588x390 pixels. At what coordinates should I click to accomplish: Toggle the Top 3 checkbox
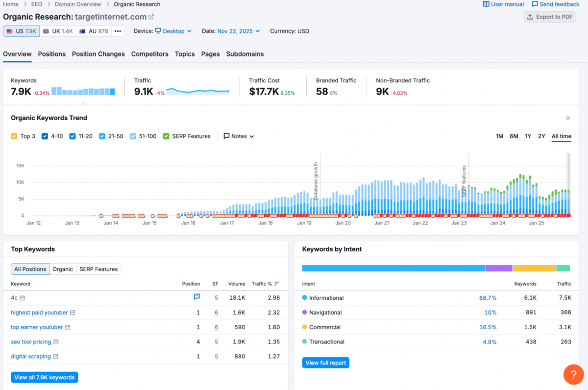coord(14,136)
